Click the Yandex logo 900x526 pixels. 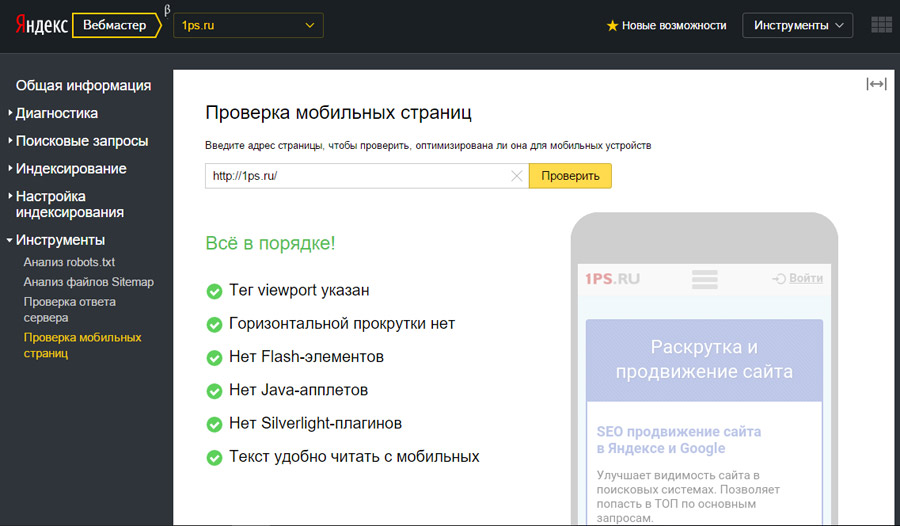(41, 26)
